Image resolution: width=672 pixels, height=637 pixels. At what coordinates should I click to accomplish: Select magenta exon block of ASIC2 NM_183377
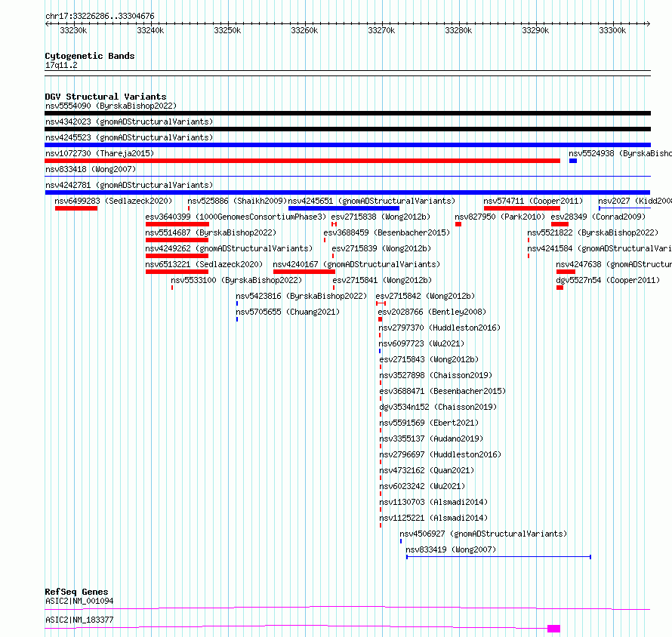tap(553, 629)
